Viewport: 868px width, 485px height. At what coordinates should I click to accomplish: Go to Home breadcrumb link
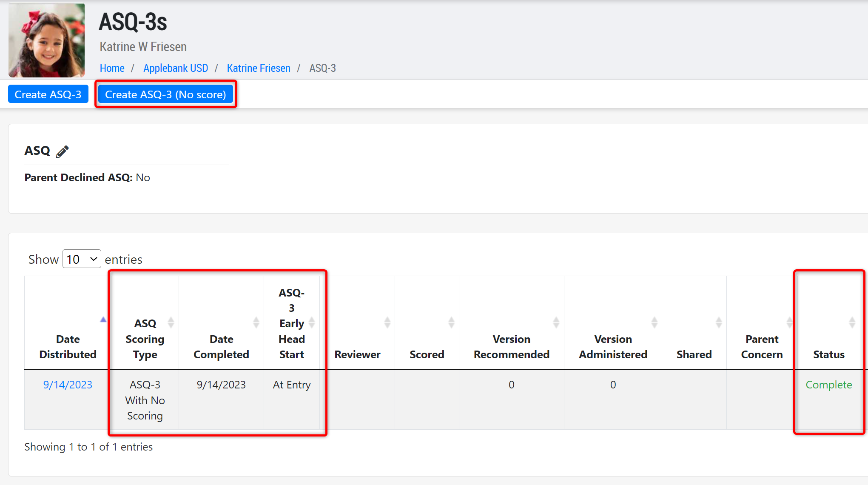112,68
